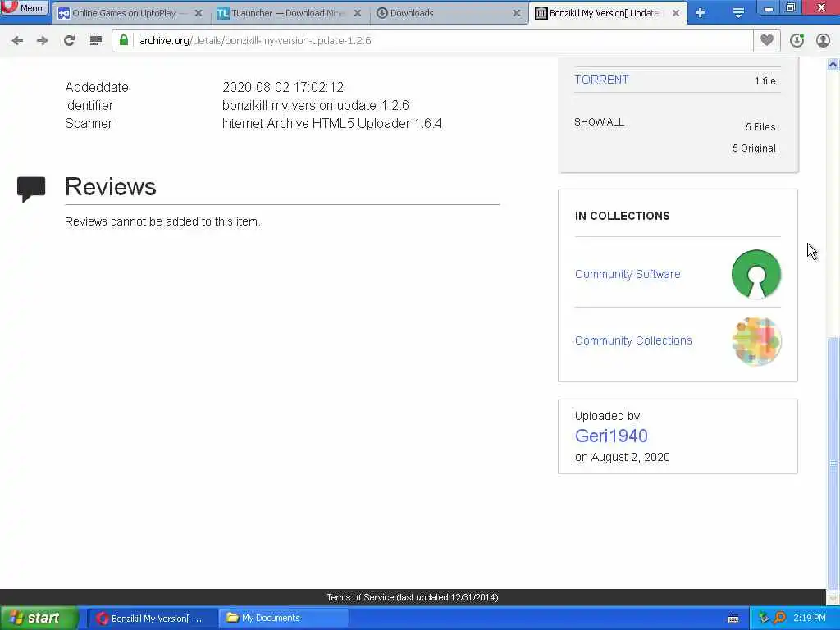Screen dimensions: 840x630
Task: Open the Community Collections link
Action: (x=633, y=340)
